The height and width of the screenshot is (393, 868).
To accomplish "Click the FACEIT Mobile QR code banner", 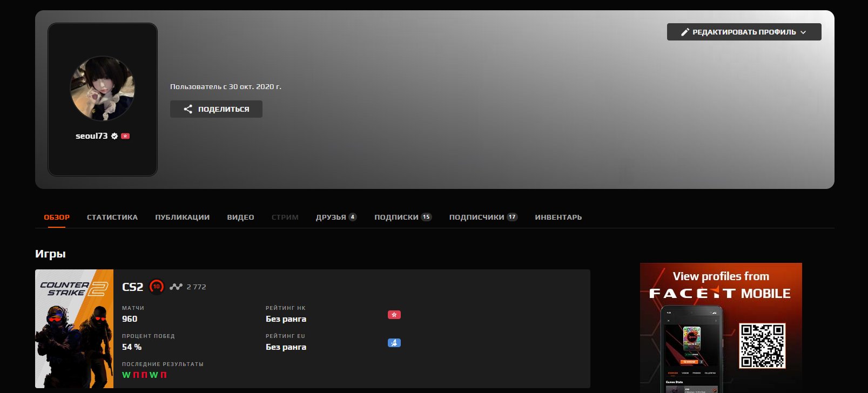I will 762,345.
